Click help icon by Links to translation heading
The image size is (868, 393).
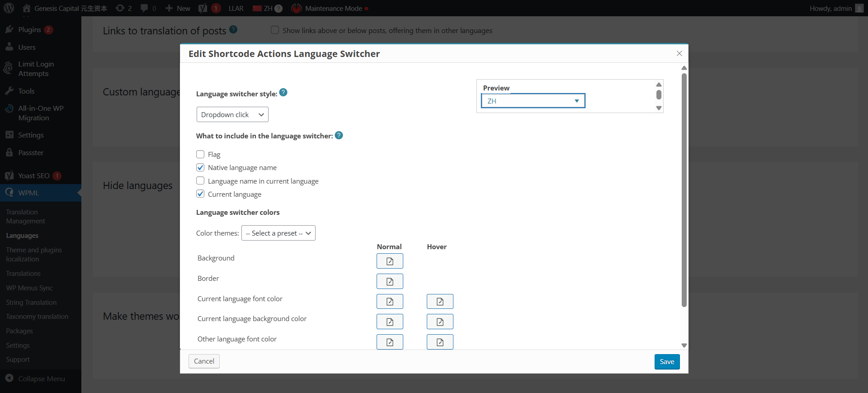pyautogui.click(x=233, y=30)
